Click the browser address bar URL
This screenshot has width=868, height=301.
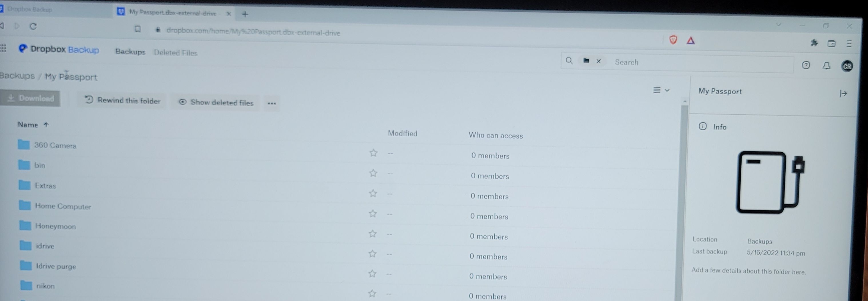[253, 32]
